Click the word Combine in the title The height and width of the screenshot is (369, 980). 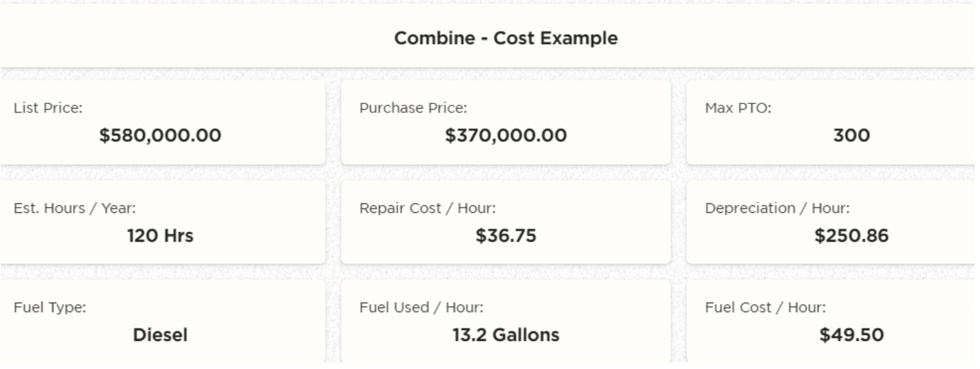pyautogui.click(x=425, y=39)
